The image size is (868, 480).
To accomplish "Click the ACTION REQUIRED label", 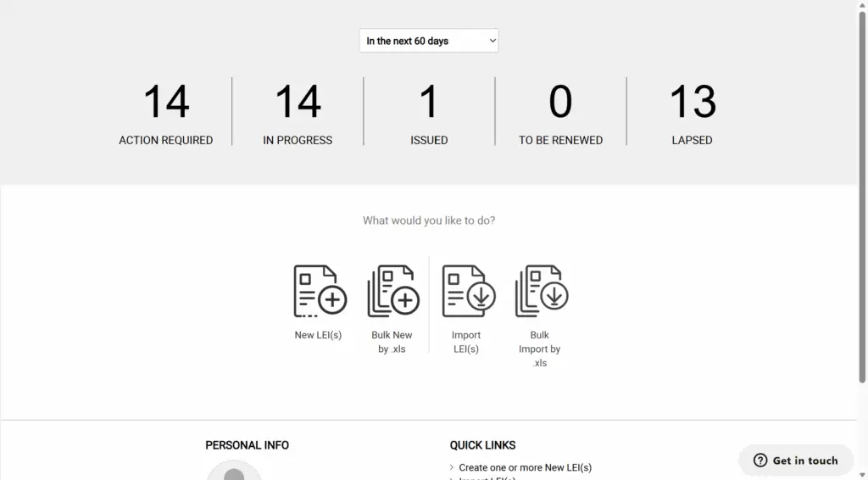I will [166, 140].
